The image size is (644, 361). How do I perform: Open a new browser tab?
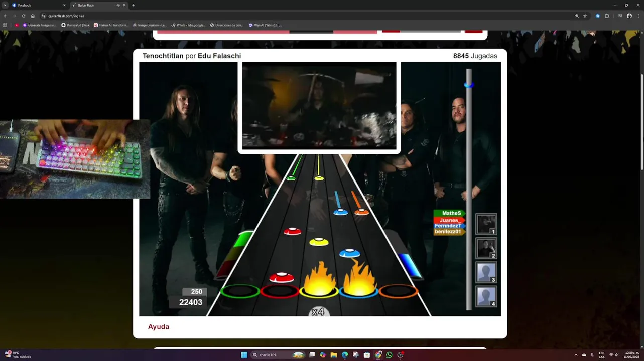click(x=133, y=5)
